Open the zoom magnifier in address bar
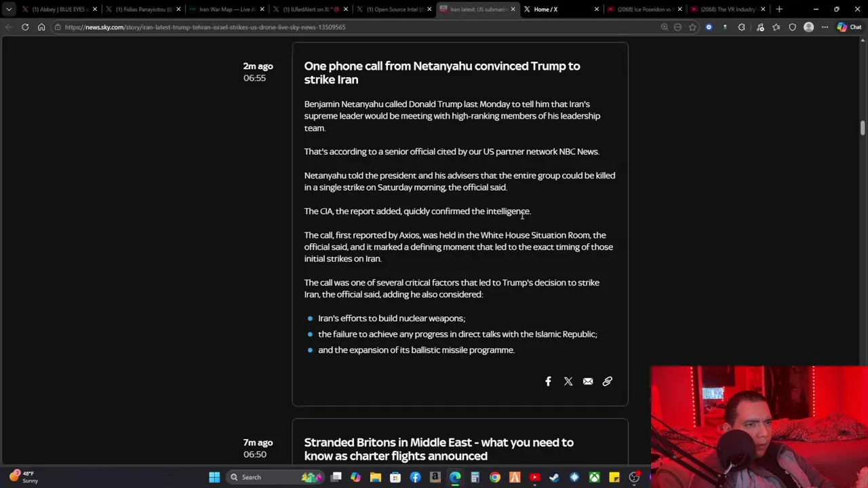Viewport: 868px width, 488px height. (665, 27)
